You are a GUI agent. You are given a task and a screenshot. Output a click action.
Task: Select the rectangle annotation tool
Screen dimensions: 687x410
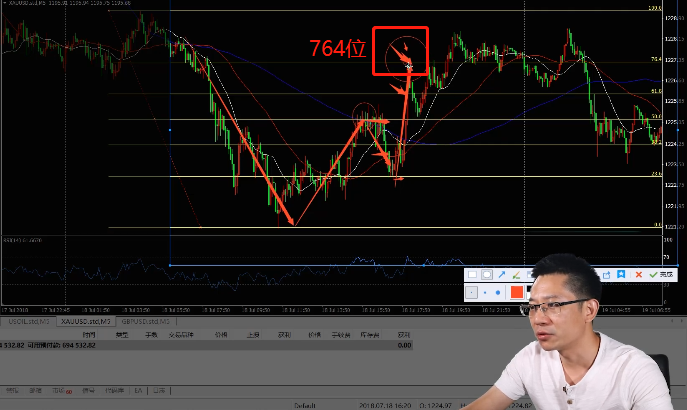pyautogui.click(x=472, y=275)
